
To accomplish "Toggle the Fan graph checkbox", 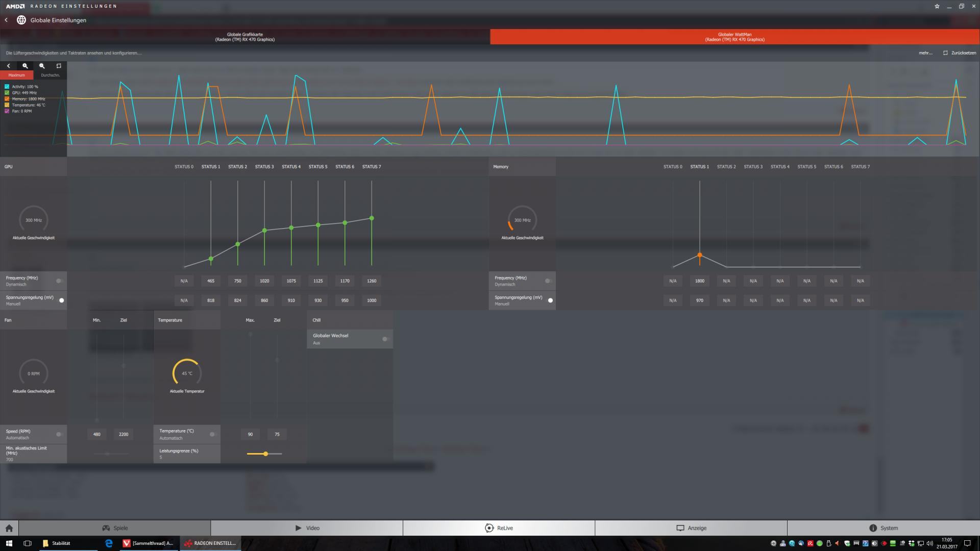I will point(7,111).
